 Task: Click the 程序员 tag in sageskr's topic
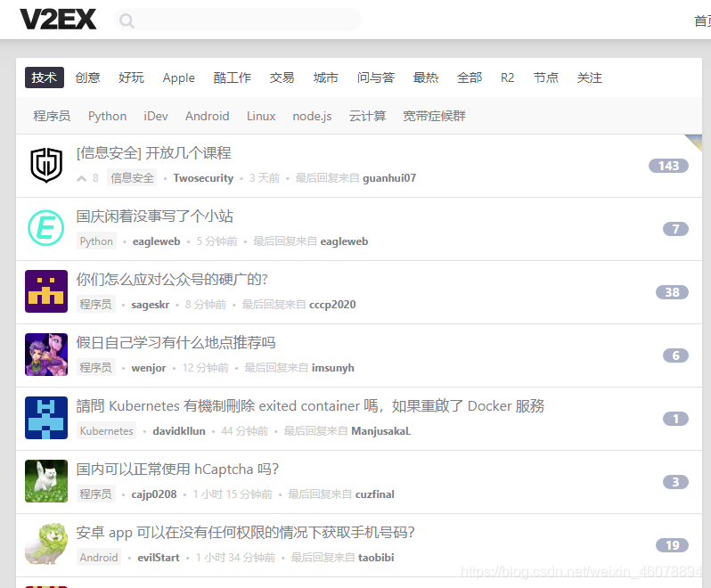[95, 304]
